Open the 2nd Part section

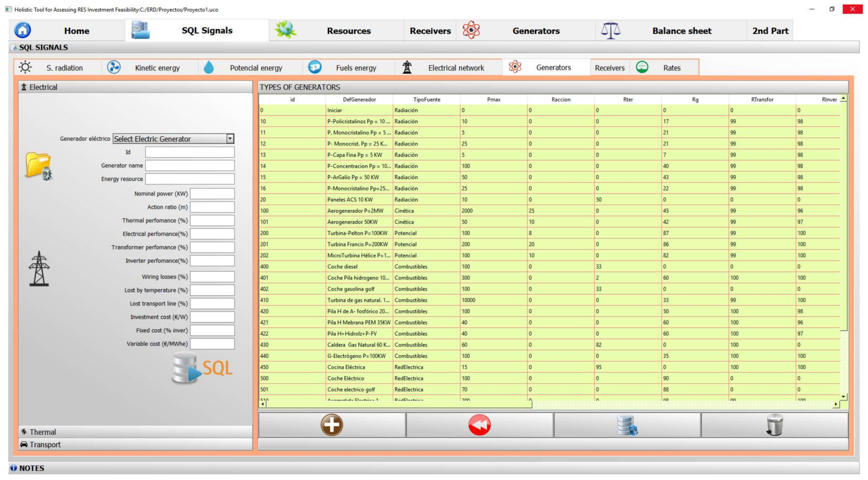[x=770, y=31]
